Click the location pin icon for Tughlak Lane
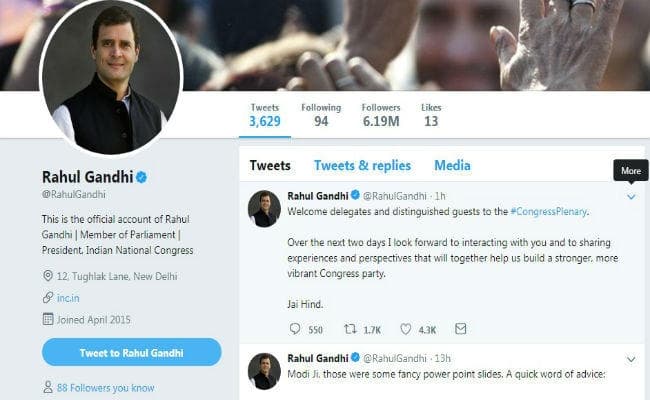The width and height of the screenshot is (650, 400). tap(48, 275)
